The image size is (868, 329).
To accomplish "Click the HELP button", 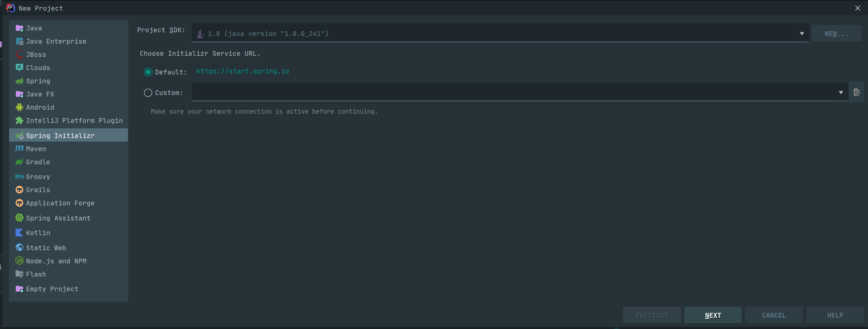I will pyautogui.click(x=835, y=315).
